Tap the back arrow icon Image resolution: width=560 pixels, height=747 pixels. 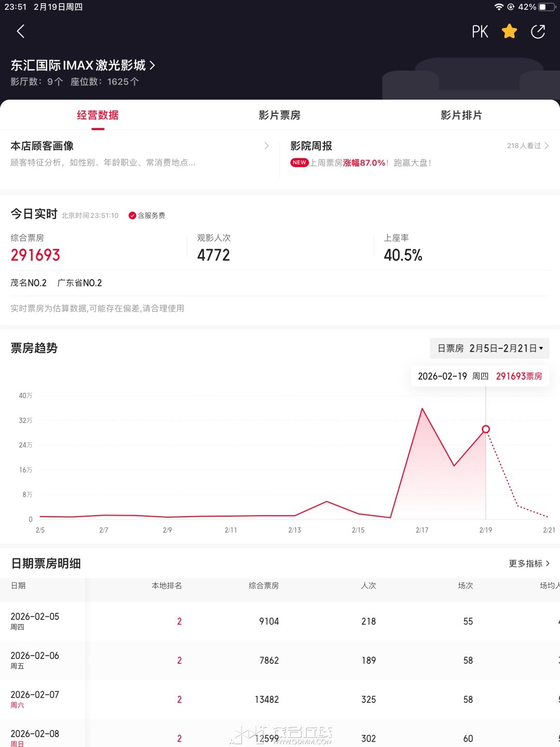[21, 32]
